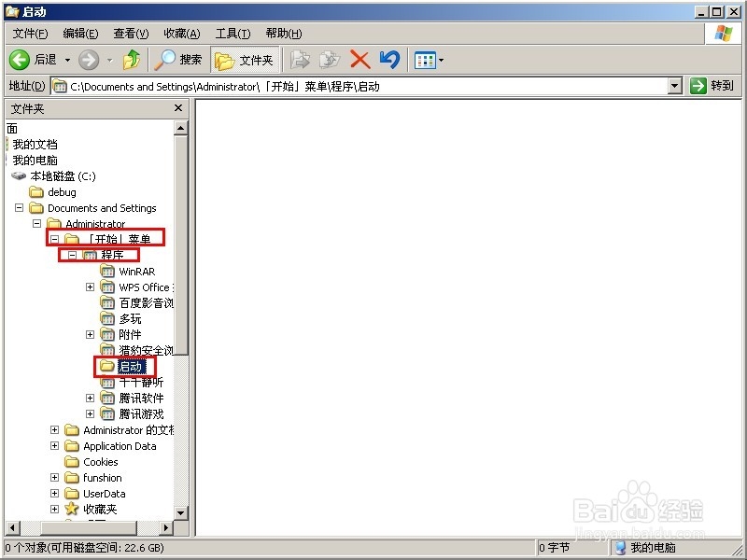Select 我的电脑 in the tree
Viewport: 747px width, 560px height.
click(x=35, y=160)
